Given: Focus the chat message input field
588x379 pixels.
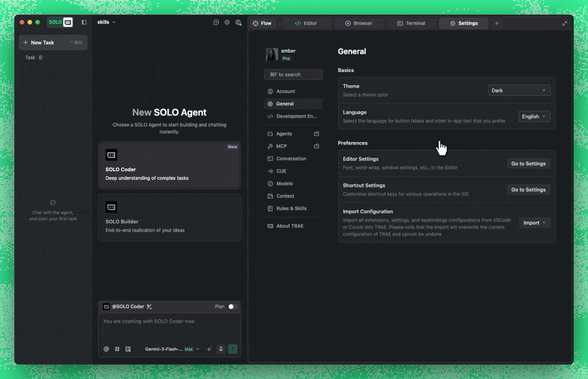Looking at the screenshot, I should tap(169, 328).
